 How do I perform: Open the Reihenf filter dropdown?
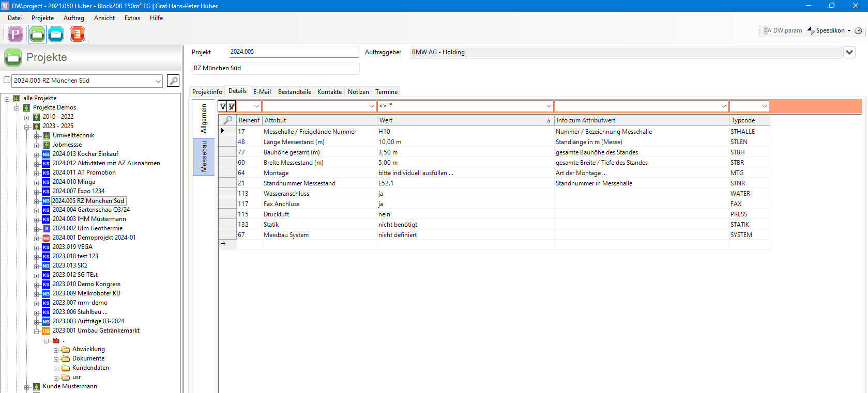coord(256,106)
